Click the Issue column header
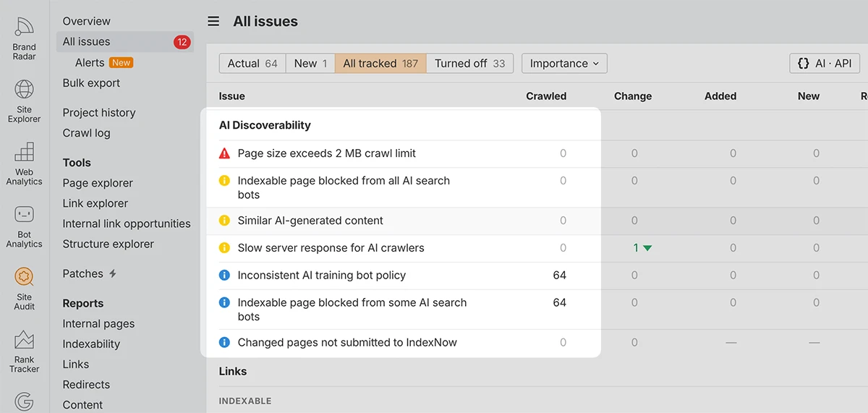868x413 pixels. (x=232, y=96)
